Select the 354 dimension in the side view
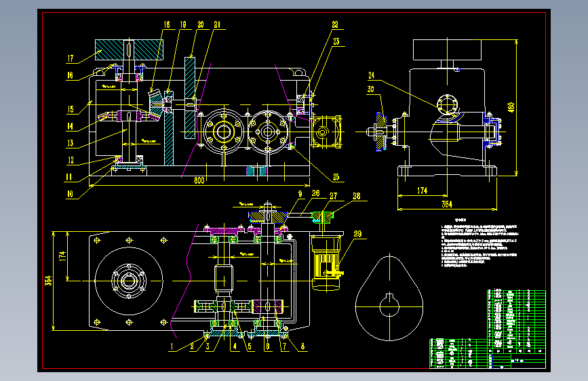This screenshot has height=381, width=588. 447,204
